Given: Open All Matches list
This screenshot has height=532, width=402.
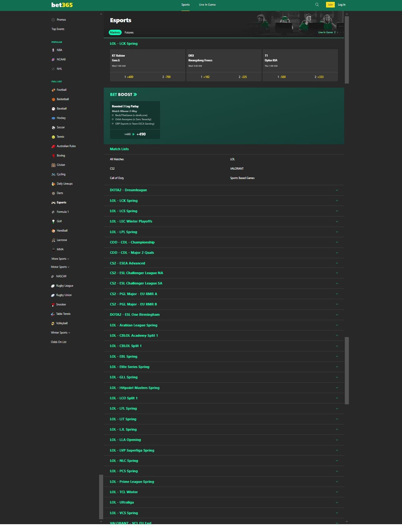Looking at the screenshot, I should [117, 159].
